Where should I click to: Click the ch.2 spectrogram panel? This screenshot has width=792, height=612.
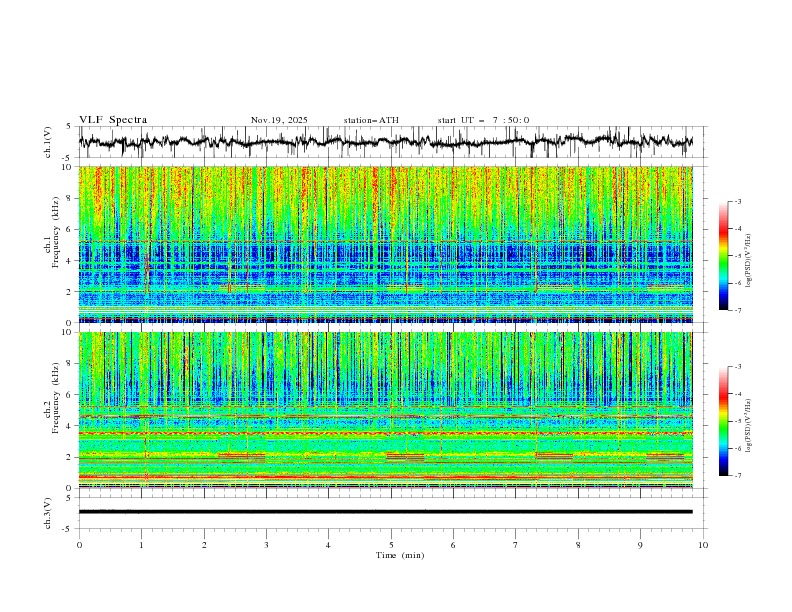coord(385,410)
